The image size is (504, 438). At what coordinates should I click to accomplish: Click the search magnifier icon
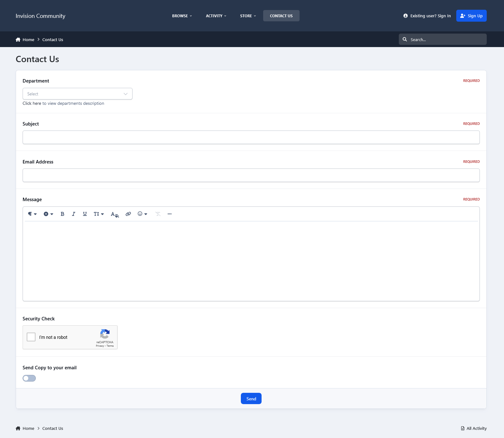pyautogui.click(x=405, y=40)
